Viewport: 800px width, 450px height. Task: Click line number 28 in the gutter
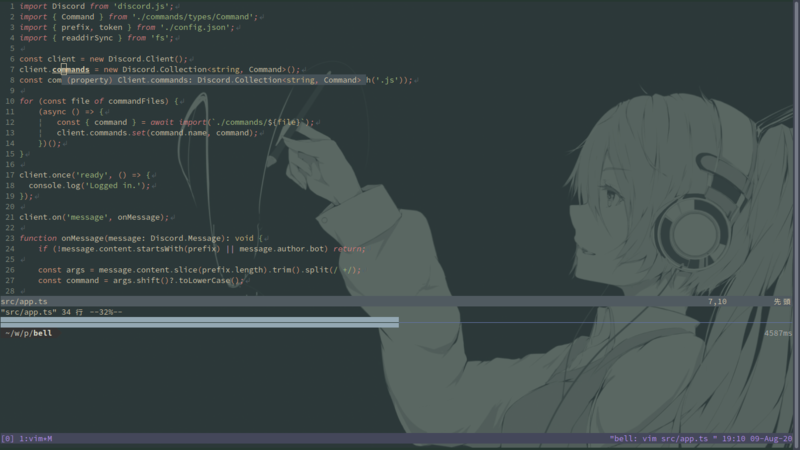click(10, 291)
